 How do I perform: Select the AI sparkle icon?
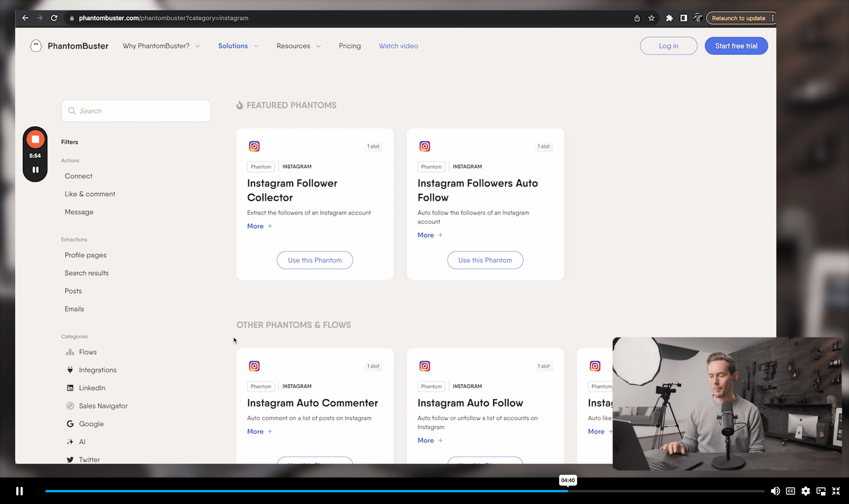coord(70,441)
